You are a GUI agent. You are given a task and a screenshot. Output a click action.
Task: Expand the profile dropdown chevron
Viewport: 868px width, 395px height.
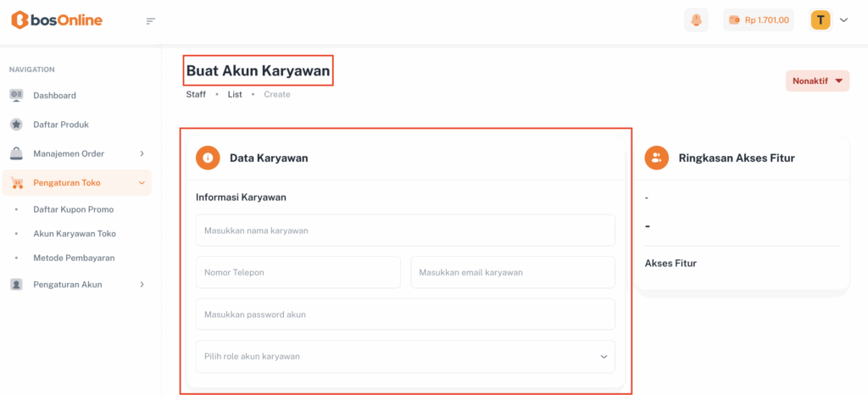(843, 20)
